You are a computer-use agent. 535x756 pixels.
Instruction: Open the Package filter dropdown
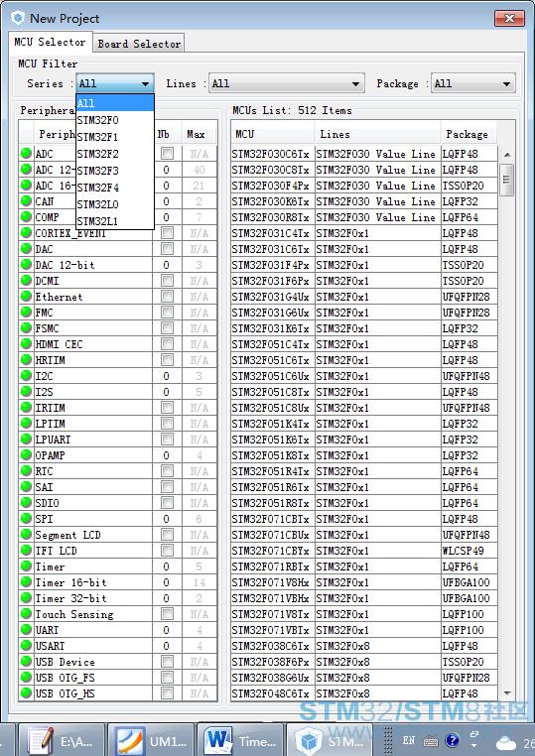click(472, 84)
